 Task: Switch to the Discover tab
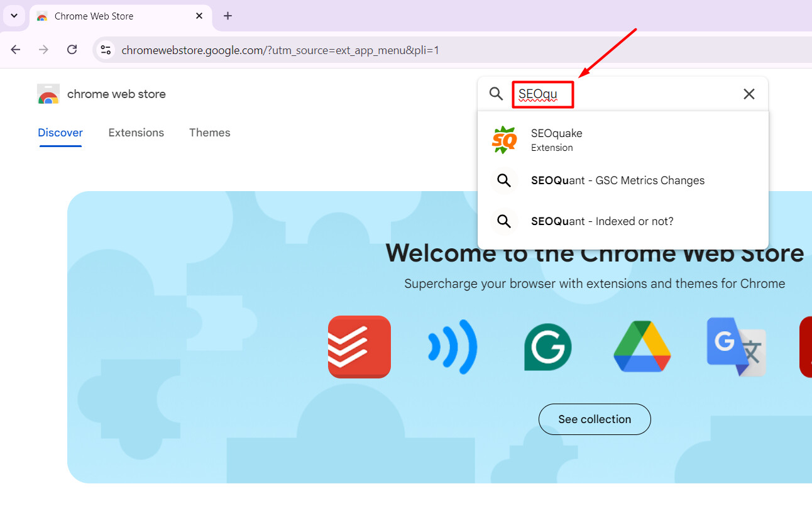(60, 133)
